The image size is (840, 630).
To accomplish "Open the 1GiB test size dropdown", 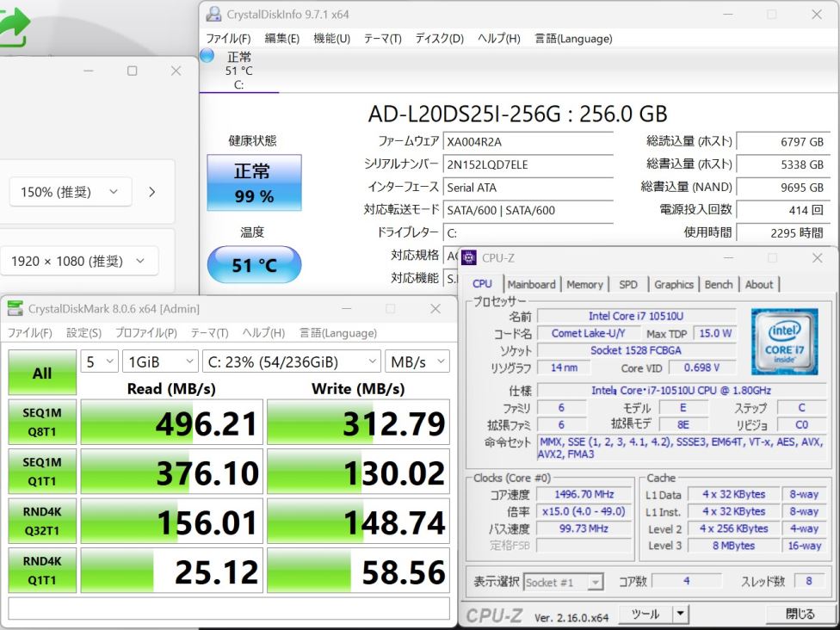I will [160, 362].
